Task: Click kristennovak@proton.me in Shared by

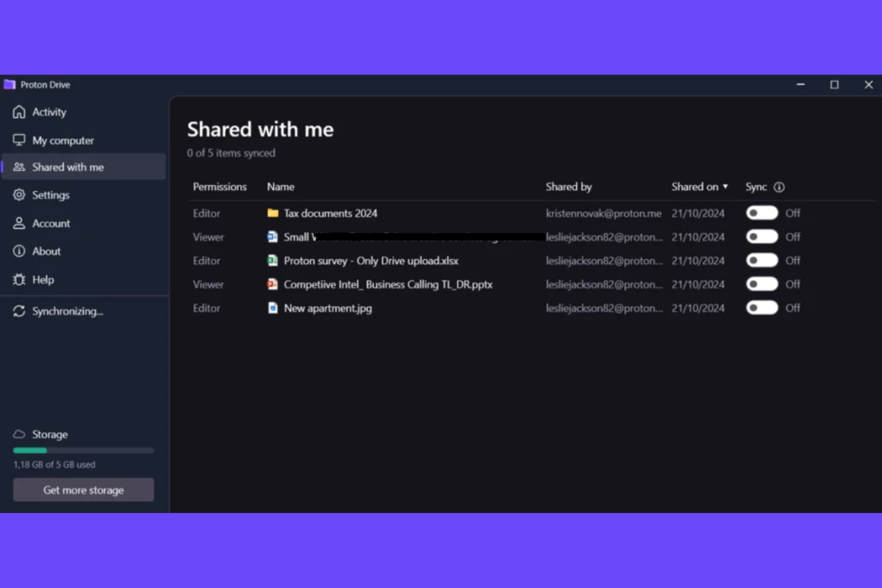Action: 604,213
